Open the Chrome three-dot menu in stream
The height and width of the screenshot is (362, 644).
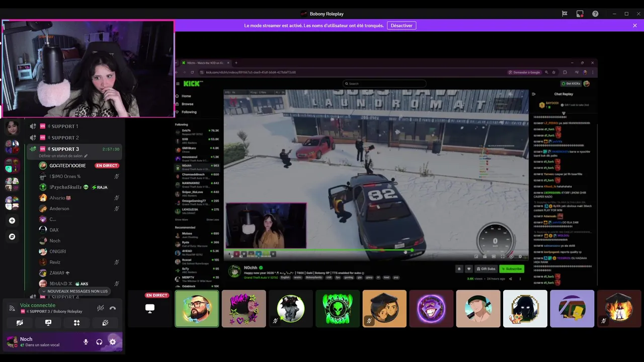tap(592, 72)
